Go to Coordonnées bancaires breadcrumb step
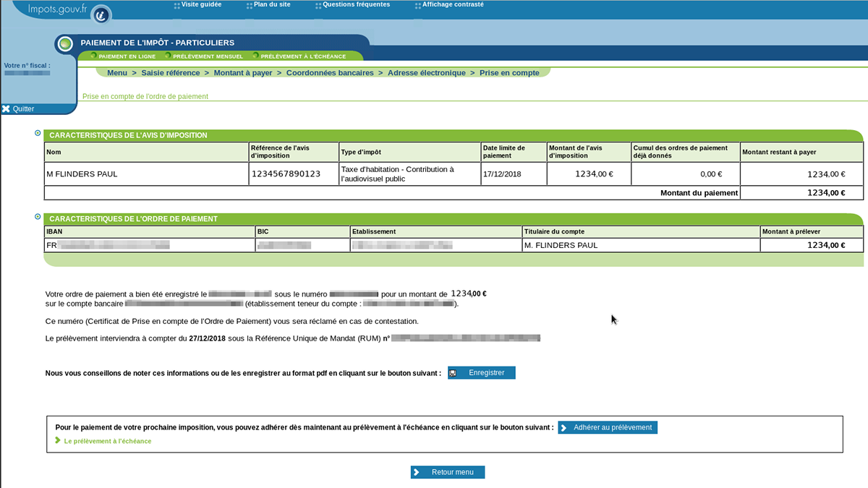The image size is (868, 488). pos(330,73)
